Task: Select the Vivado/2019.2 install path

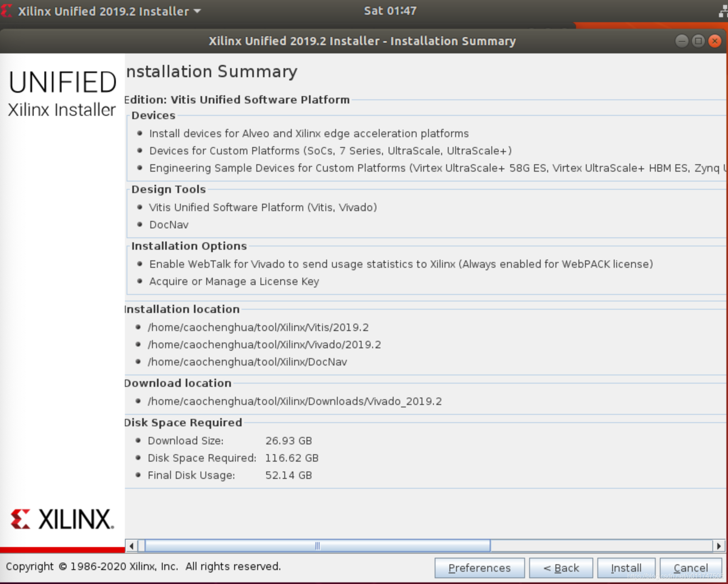Action: [265, 345]
